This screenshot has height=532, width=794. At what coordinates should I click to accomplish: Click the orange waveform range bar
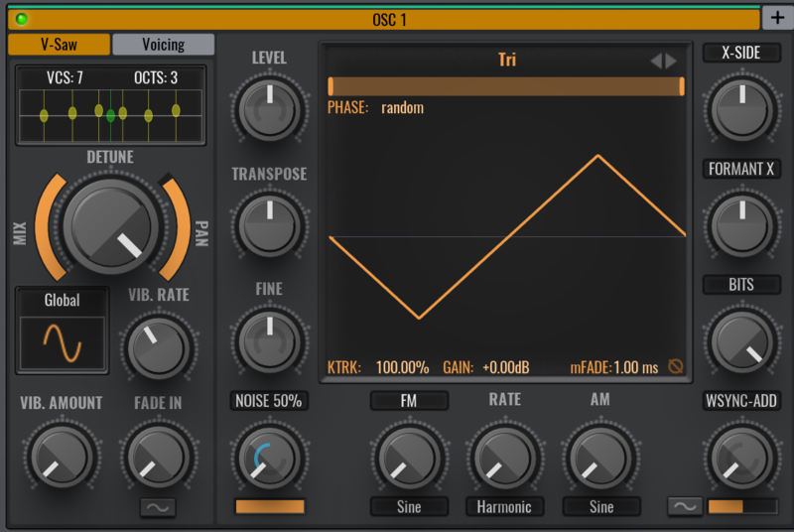click(x=506, y=86)
